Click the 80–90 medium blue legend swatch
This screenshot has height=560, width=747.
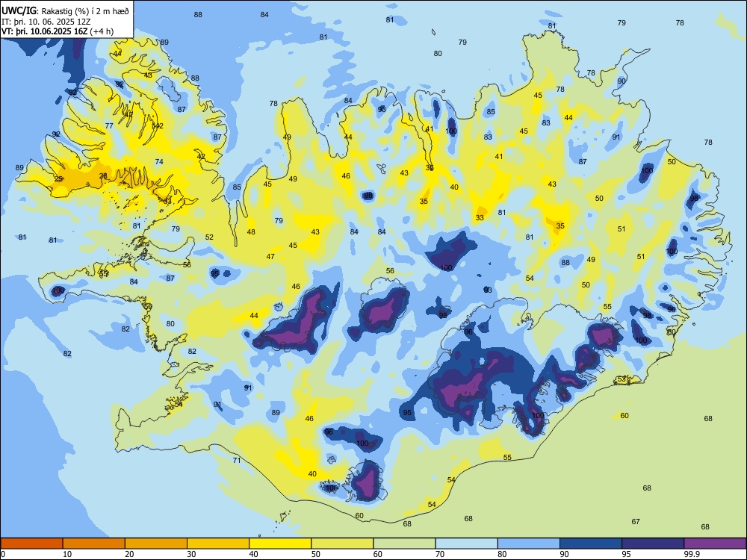pyautogui.click(x=528, y=544)
